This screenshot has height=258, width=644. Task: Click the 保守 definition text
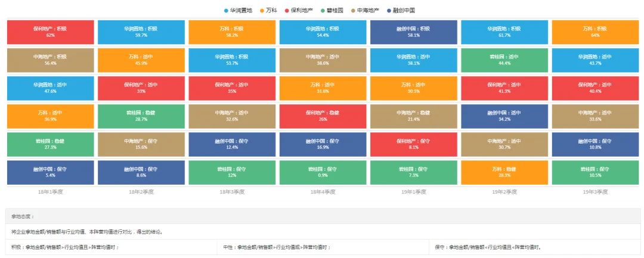(488, 247)
